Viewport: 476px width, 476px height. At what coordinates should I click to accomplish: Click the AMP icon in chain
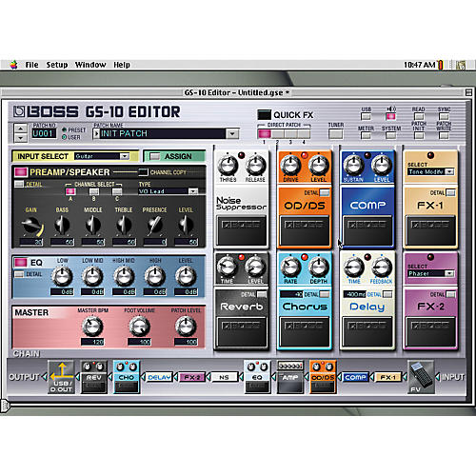pos(290,377)
